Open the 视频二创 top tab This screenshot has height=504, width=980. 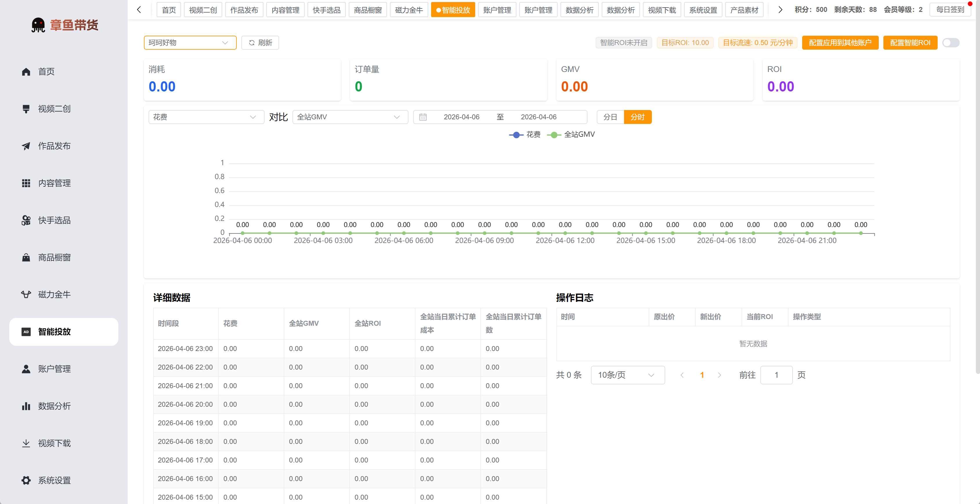[203, 10]
